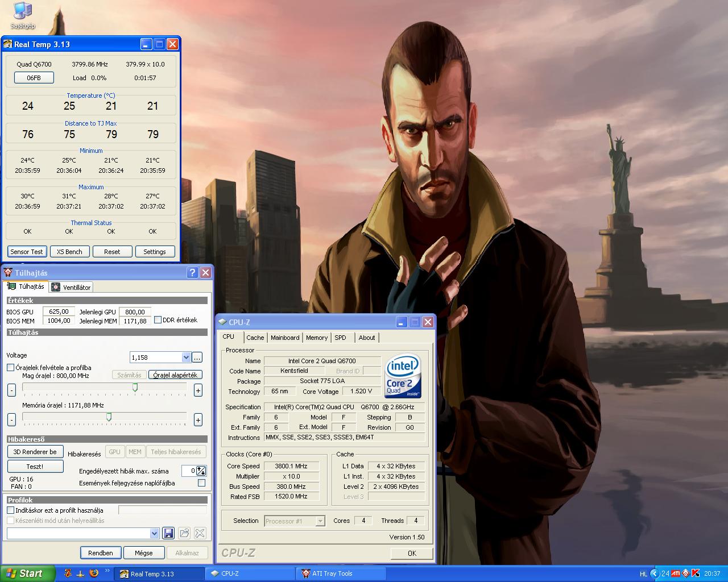
Task: Check Indításkor ezt a profilt használja
Action: coord(10,510)
